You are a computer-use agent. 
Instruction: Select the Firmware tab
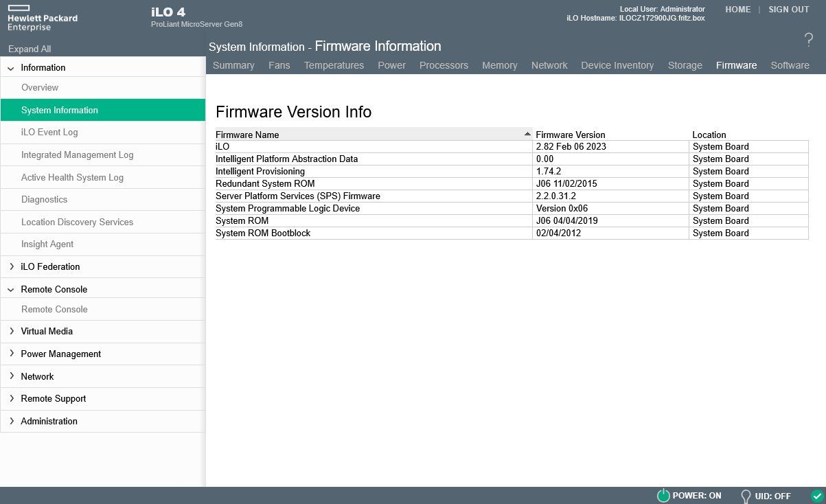pos(736,65)
